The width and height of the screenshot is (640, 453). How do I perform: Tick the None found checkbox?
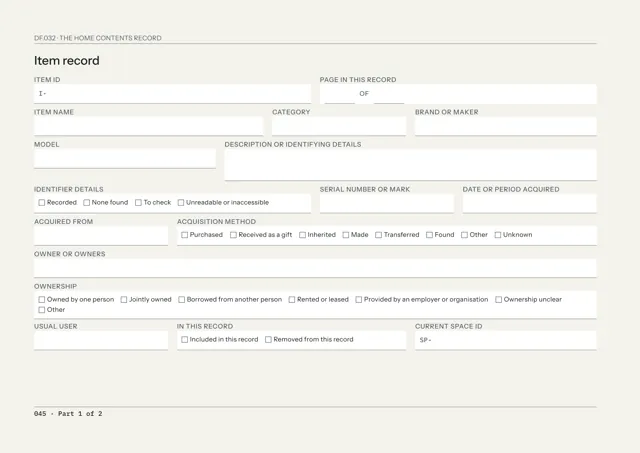click(x=87, y=202)
